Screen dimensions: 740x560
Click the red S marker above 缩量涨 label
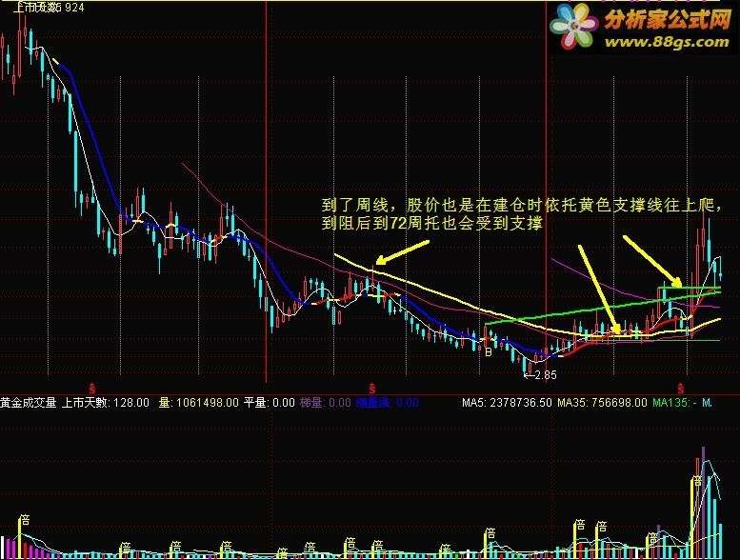point(372,389)
